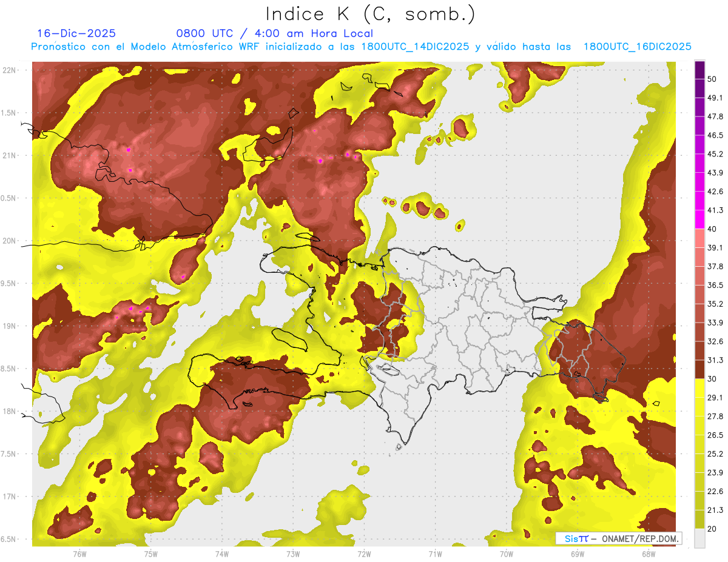Image resolution: width=728 pixels, height=562 pixels.
Task: Click the '71W' longitude label
Action: (x=435, y=554)
